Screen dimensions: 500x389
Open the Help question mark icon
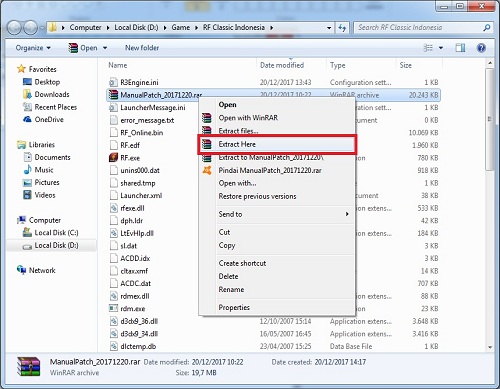coord(481,48)
